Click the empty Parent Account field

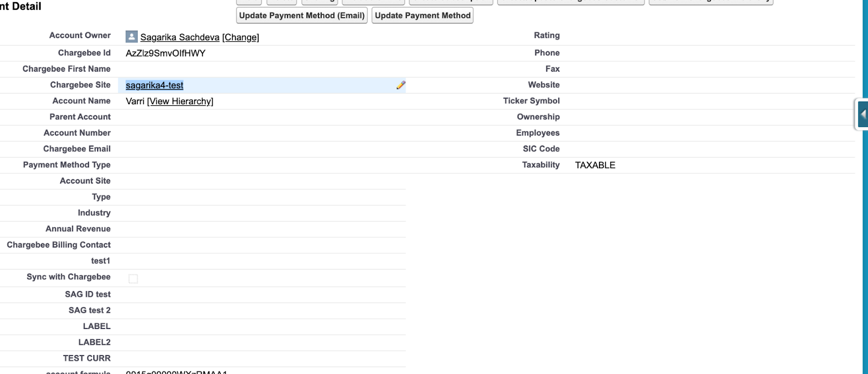pyautogui.click(x=260, y=117)
